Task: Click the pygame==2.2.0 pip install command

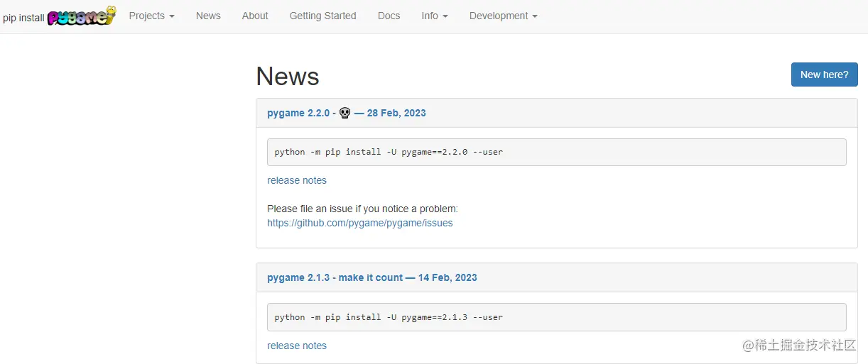Action: pyautogui.click(x=557, y=152)
